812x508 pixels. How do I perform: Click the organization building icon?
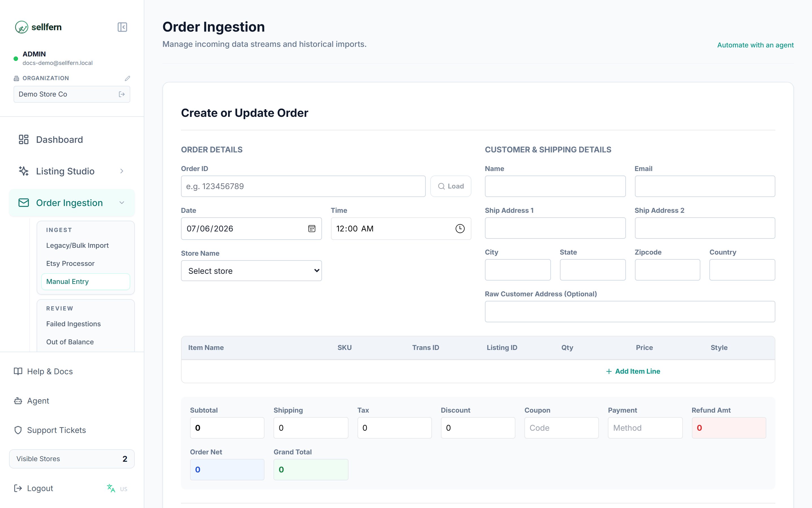click(16, 78)
